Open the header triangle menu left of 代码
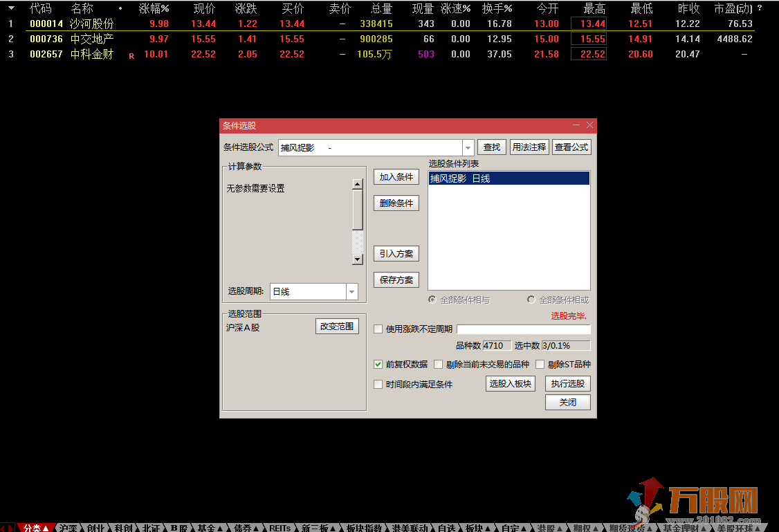 [x=10, y=8]
